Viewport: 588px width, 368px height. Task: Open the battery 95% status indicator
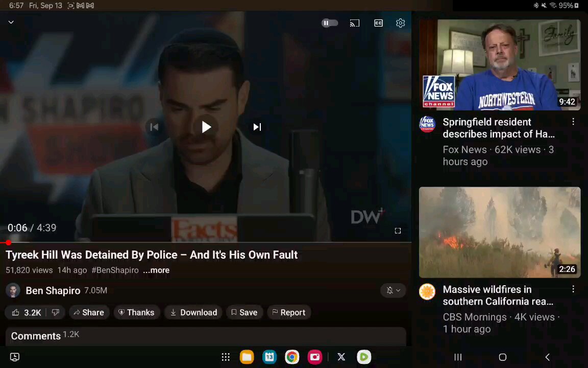click(x=569, y=6)
